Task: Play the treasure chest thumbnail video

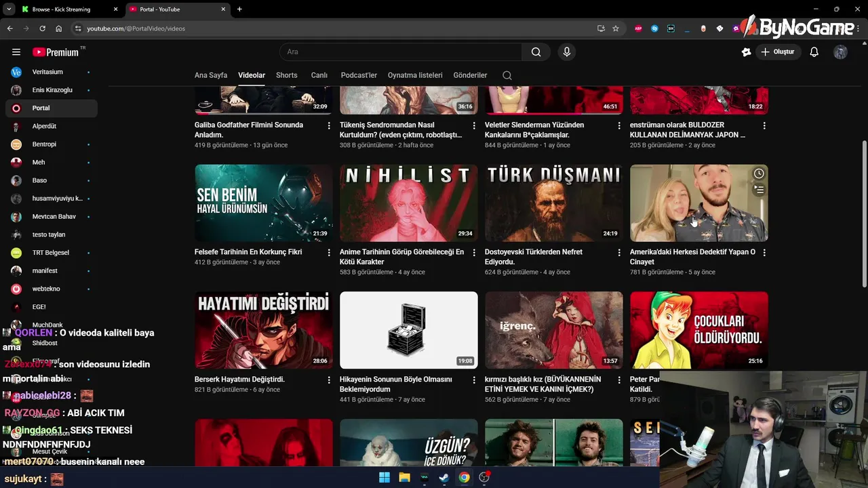Action: point(409,330)
